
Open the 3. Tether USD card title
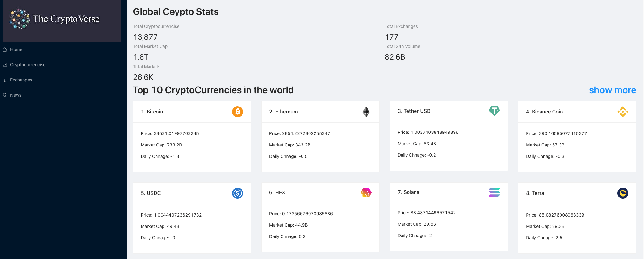click(x=414, y=111)
